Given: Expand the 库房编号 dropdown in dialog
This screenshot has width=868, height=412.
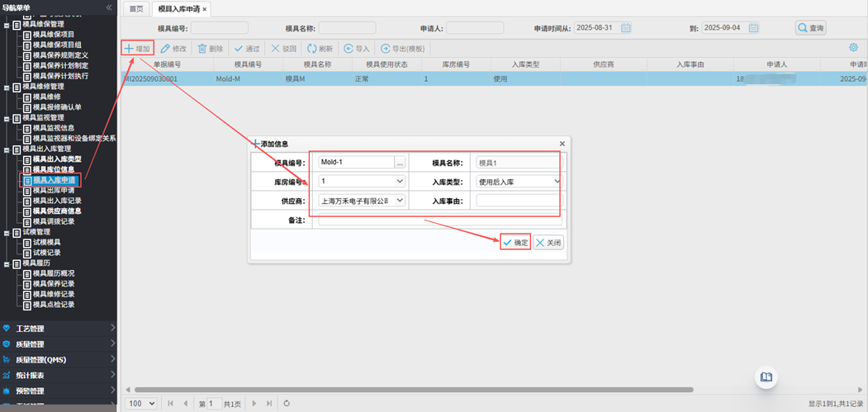Looking at the screenshot, I should coord(400,182).
